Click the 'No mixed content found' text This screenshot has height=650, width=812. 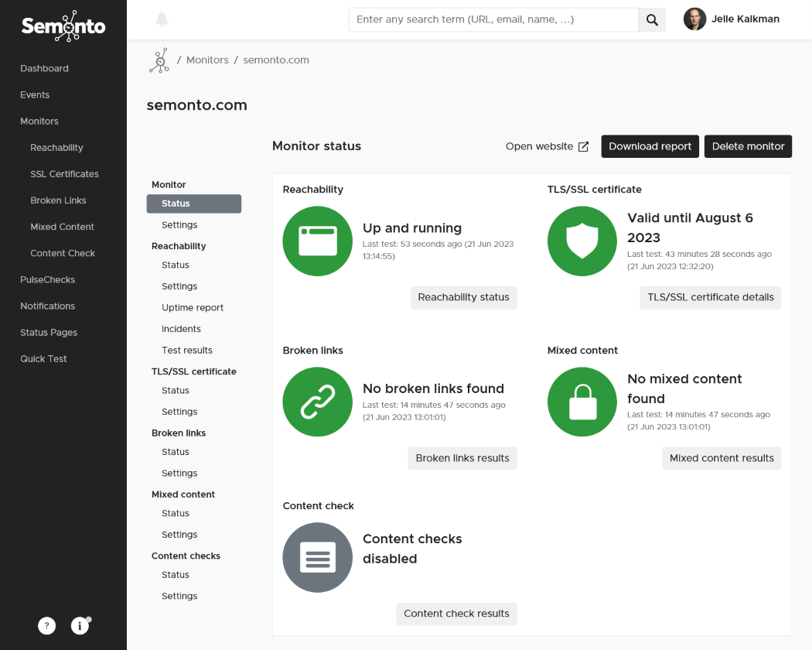684,388
